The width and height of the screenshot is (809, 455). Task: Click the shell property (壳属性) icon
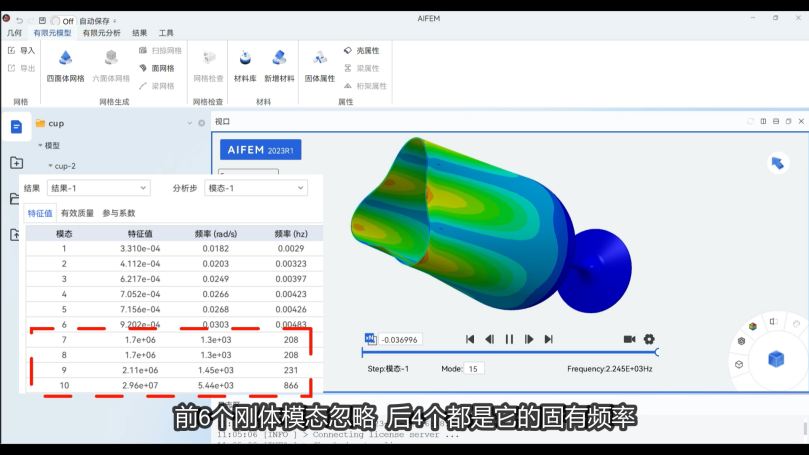click(x=348, y=51)
